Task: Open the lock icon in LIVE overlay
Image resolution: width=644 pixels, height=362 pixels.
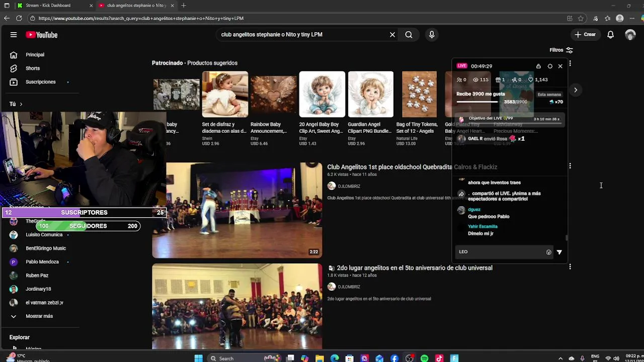Action: click(x=538, y=66)
